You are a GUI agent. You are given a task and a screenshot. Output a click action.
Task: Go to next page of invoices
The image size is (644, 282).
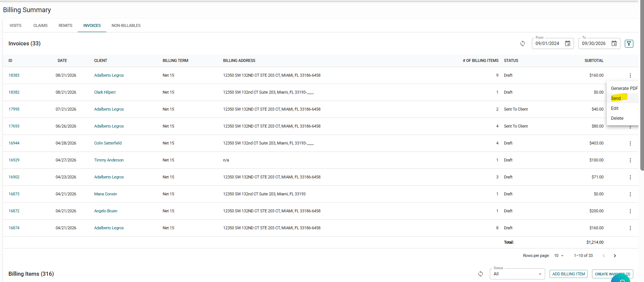point(615,256)
